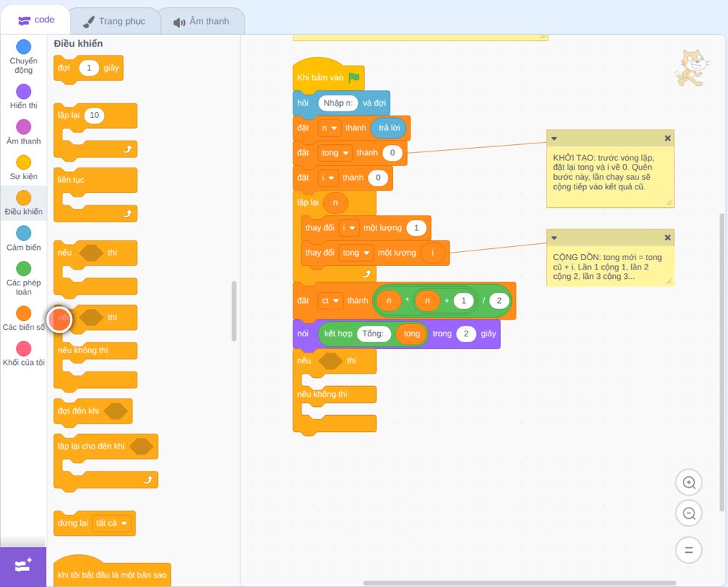This screenshot has width=728, height=587.
Task: Open the add extension button
Action: tap(23, 566)
